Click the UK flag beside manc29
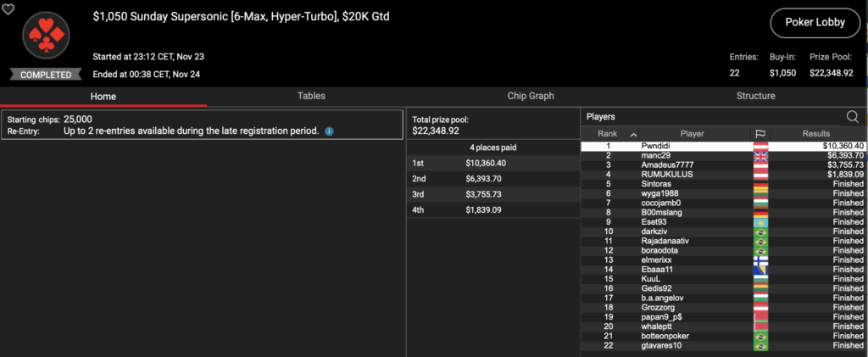 click(x=760, y=156)
